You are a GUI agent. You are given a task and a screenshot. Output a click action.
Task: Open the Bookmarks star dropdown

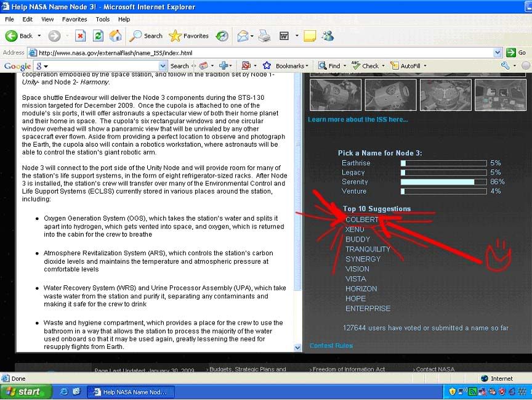point(286,66)
